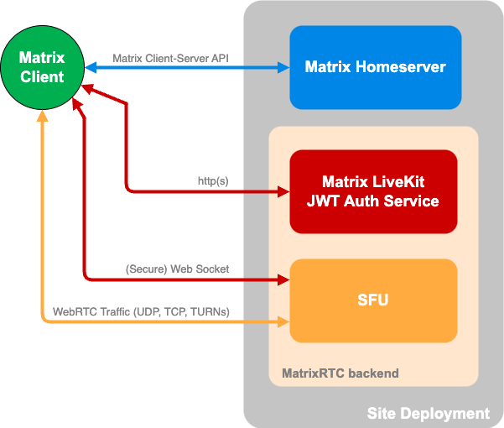
Task: Select the "WebRTC Traffic (UDP, TCP, TURNs)" label
Action: pyautogui.click(x=141, y=311)
